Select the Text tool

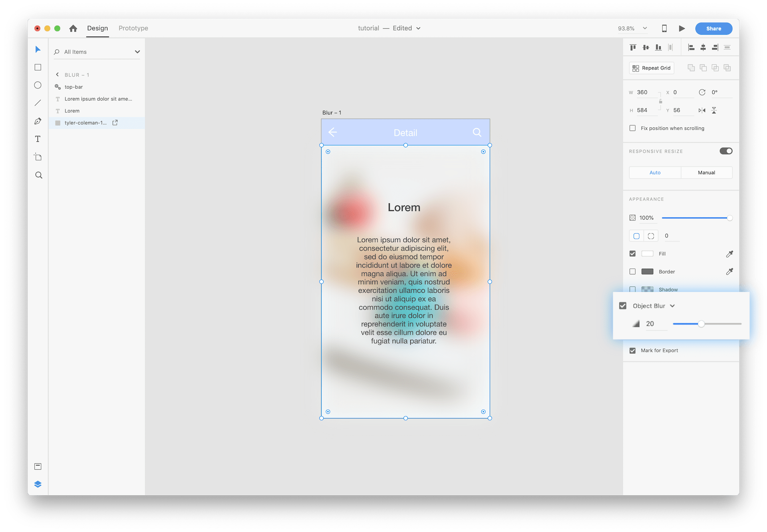point(38,139)
